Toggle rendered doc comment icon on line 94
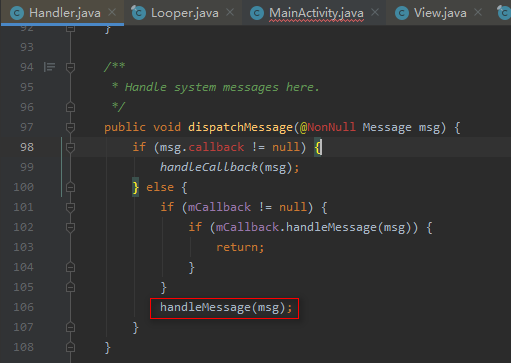 point(49,67)
